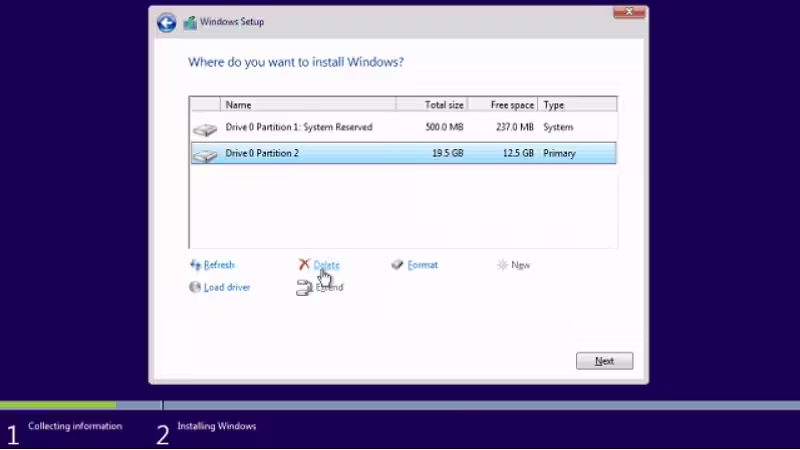
Task: Click the Extend partition icon
Action: click(304, 288)
